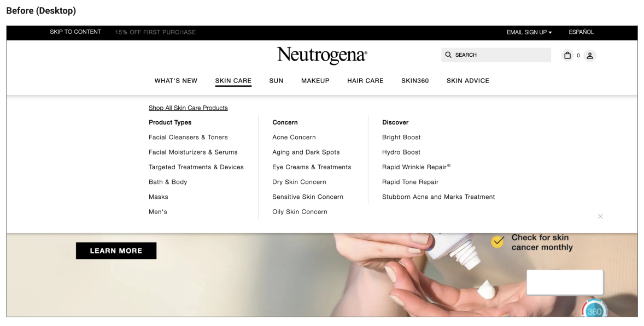644x326 pixels.
Task: Click the bag item count 0
Action: point(578,55)
